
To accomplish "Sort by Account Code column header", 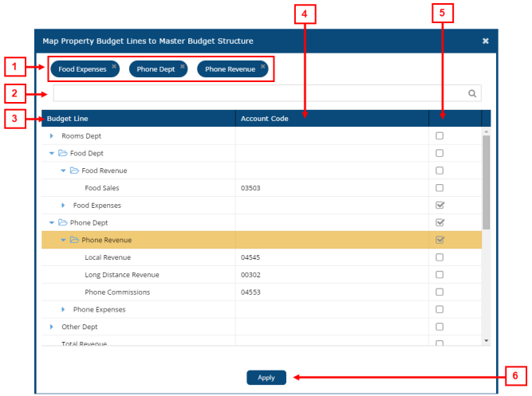I will click(x=264, y=119).
